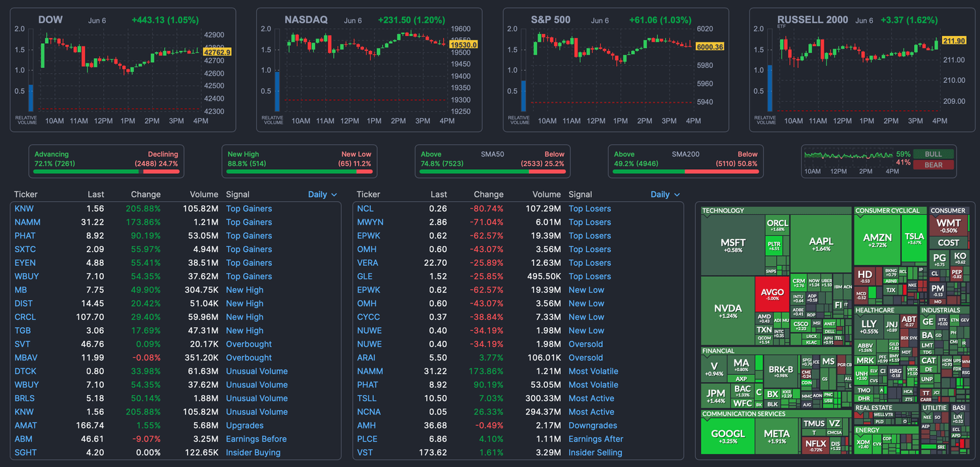Image resolution: width=980 pixels, height=467 pixels.
Task: Open the AMAT ticker link
Action: coord(25,425)
